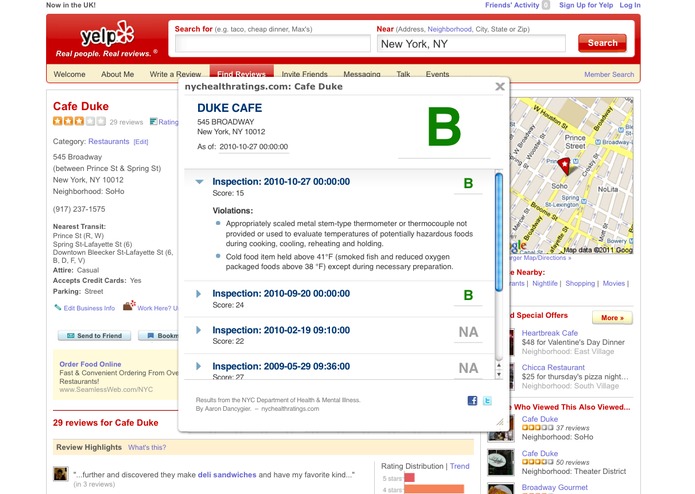695x494 pixels.
Task: Open Sign Up for Yelp link
Action: click(x=586, y=5)
